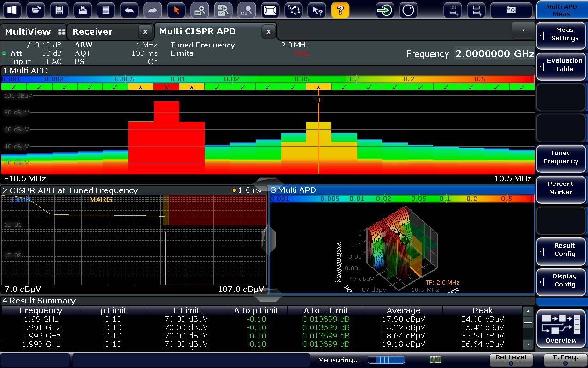Click the SmartGrid display layout icon
Screen dimensions: 588x368
(x=270, y=10)
